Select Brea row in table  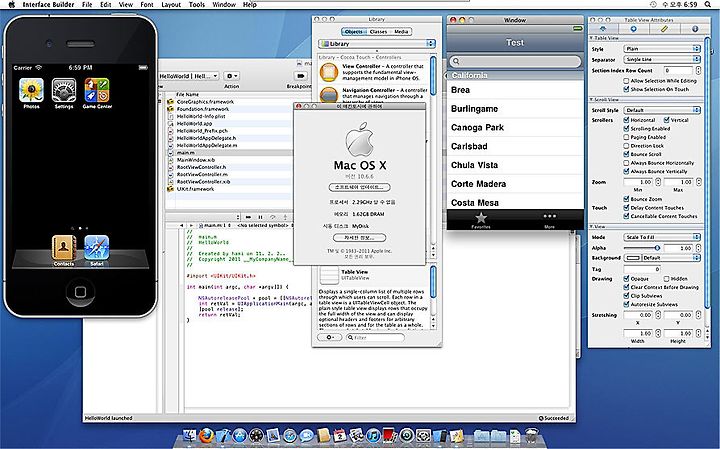pos(515,90)
